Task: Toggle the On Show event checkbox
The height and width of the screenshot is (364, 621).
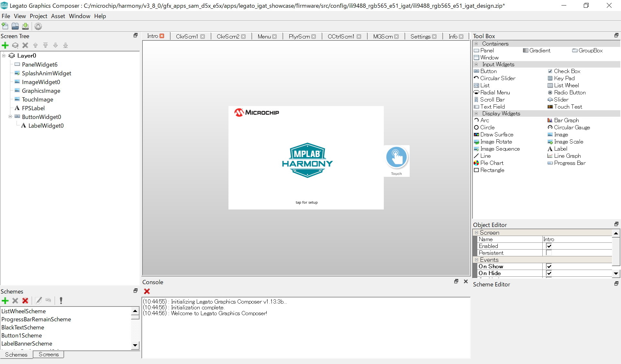Action: click(549, 266)
